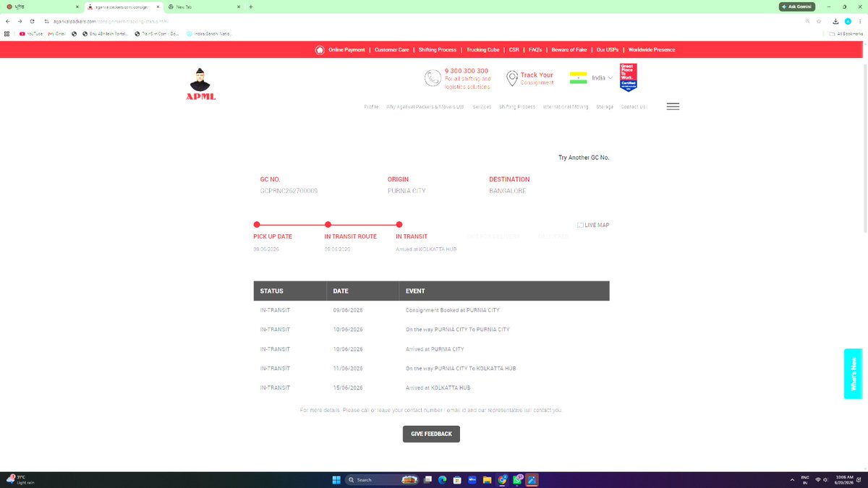
Task: Close the New Tab tab
Action: [x=239, y=7]
